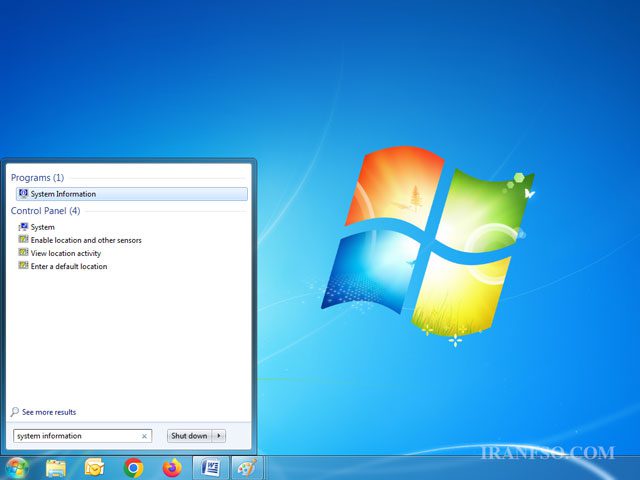This screenshot has height=480, width=640.
Task: Click the Programs (1) group header
Action: point(38,178)
